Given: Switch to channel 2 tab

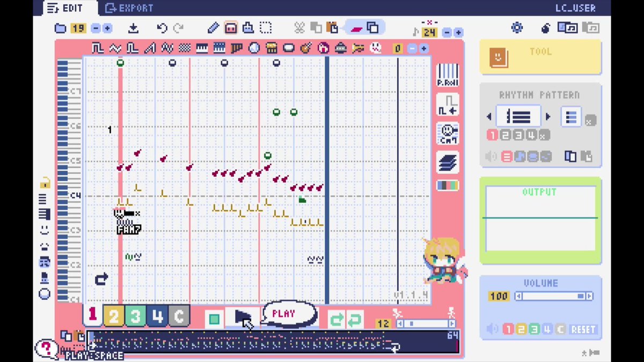Looking at the screenshot, I should tap(114, 316).
